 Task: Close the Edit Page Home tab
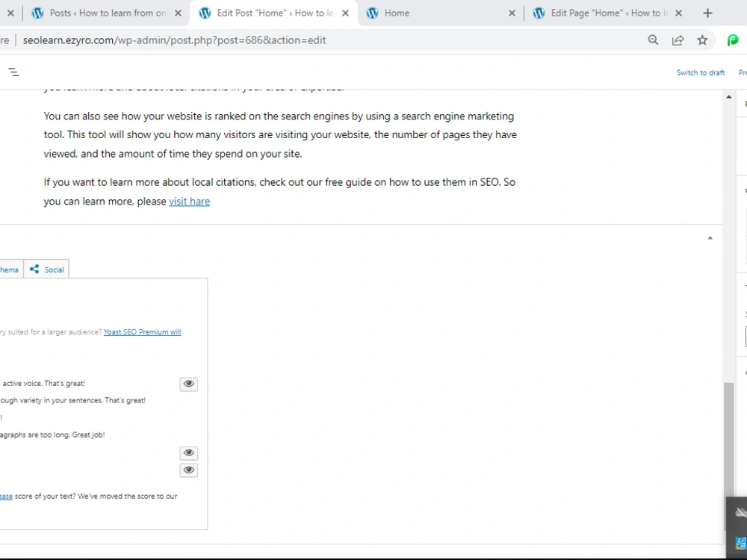[678, 13]
